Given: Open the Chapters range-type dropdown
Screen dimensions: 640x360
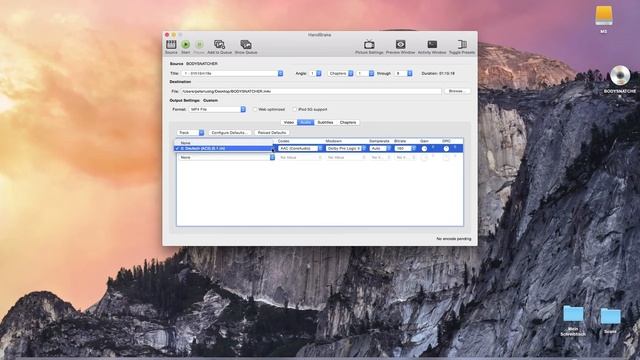Looking at the screenshot, I should click(341, 73).
